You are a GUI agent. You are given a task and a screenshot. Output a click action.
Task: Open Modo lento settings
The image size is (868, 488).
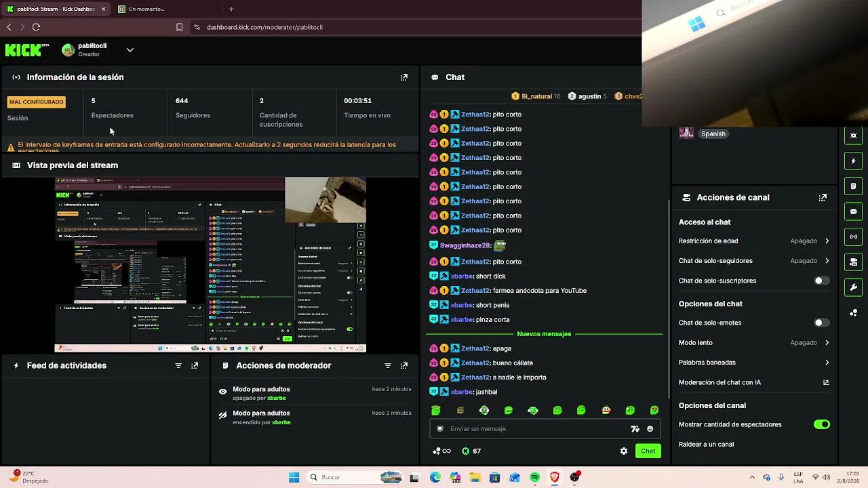tap(754, 343)
